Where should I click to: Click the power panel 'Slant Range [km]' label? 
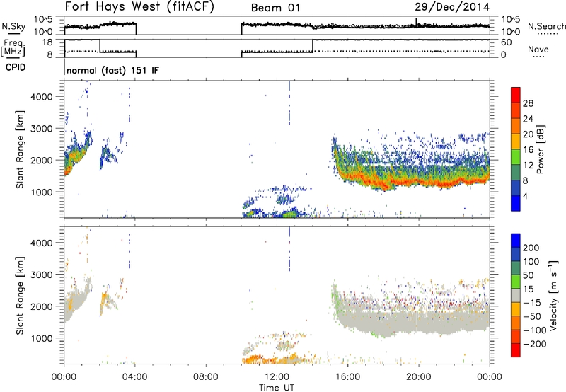coord(20,149)
